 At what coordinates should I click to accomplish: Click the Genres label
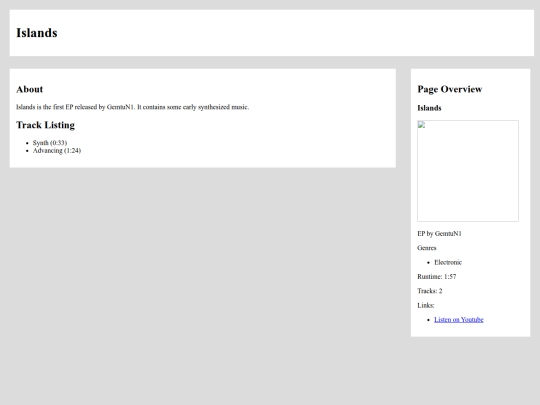[427, 248]
